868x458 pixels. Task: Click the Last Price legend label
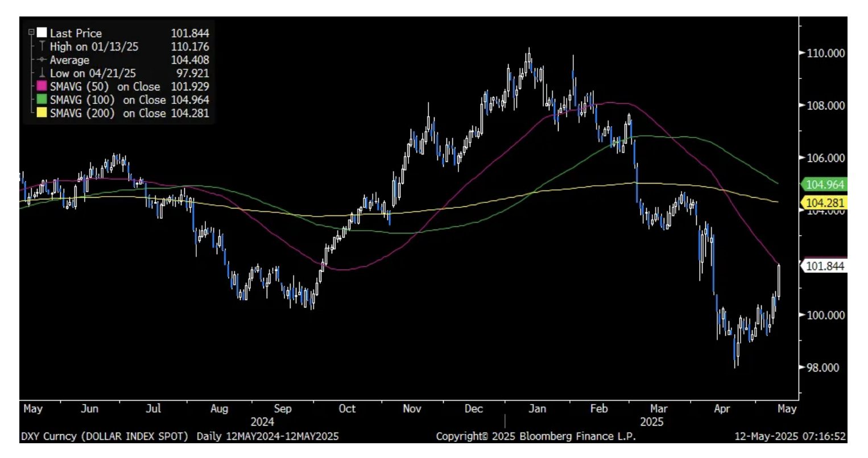tap(76, 33)
